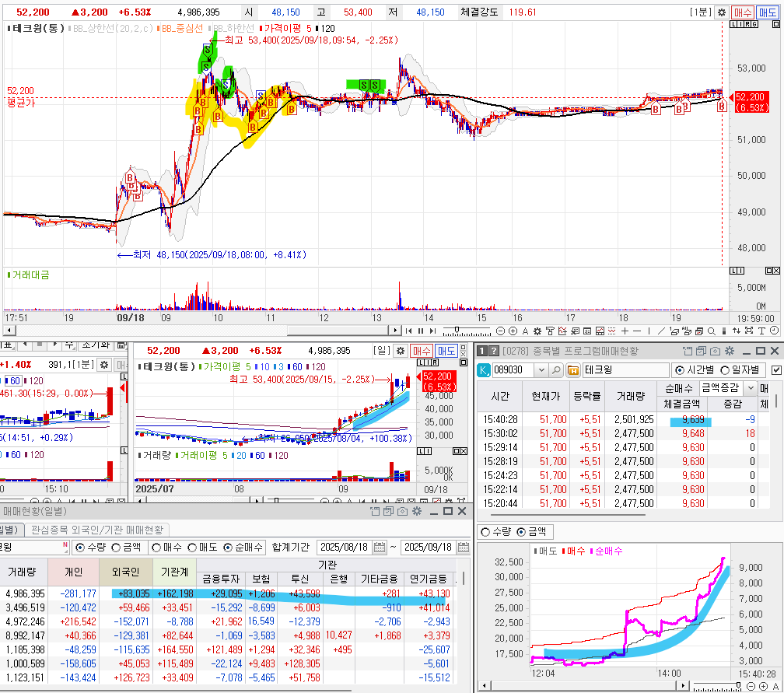Click 매수 button on daily chart panel
This screenshot has height=693, width=784.
[421, 351]
